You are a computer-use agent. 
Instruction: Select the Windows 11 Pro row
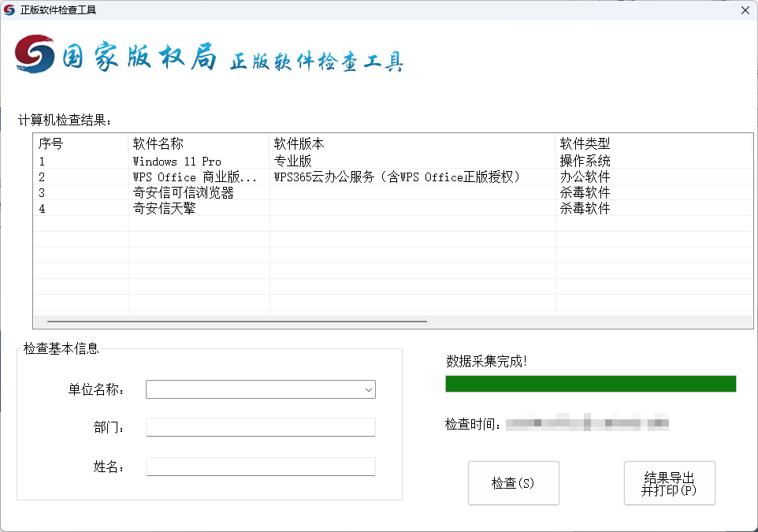tap(392, 161)
